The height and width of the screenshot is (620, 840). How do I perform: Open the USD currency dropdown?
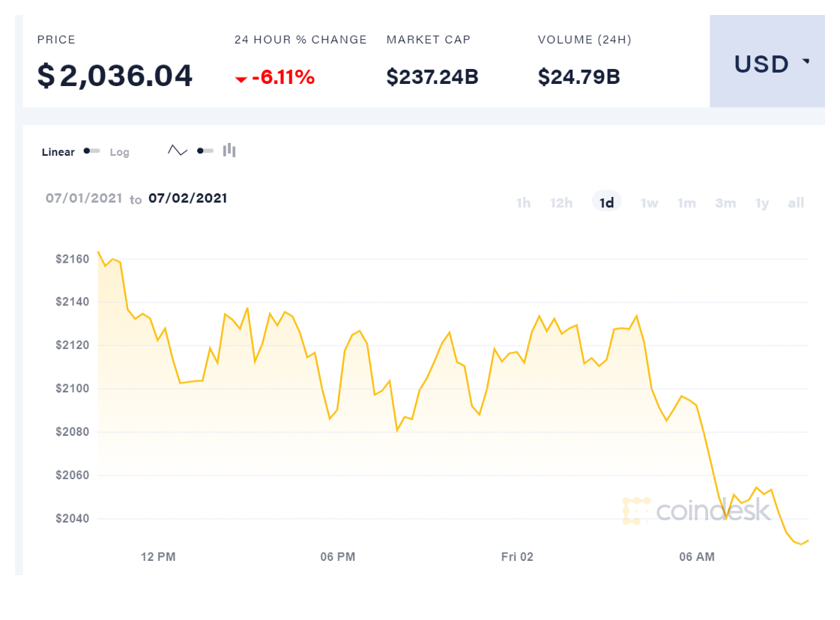pos(767,64)
